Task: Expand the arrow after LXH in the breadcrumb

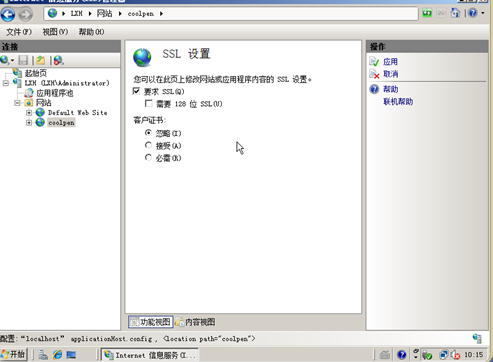Action: tap(90, 14)
